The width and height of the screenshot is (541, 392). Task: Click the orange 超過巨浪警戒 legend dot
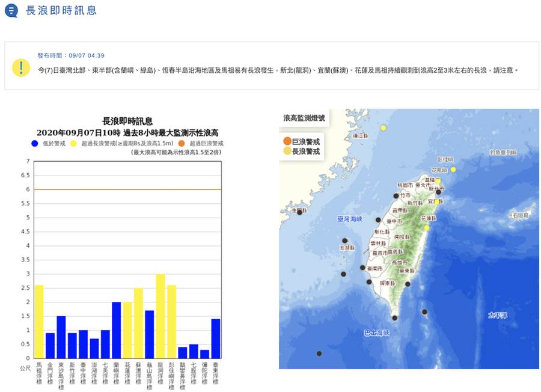pyautogui.click(x=182, y=144)
